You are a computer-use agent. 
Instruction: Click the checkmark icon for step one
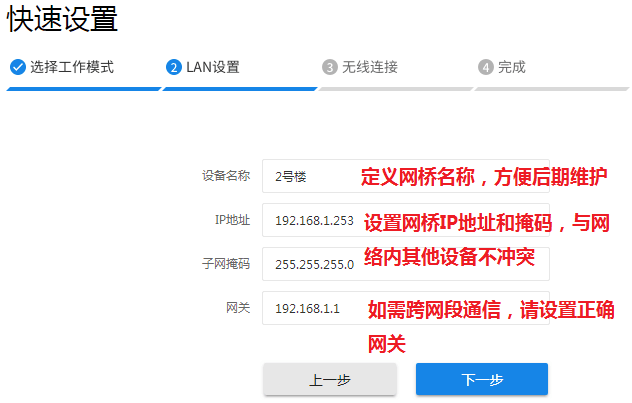click(17, 67)
